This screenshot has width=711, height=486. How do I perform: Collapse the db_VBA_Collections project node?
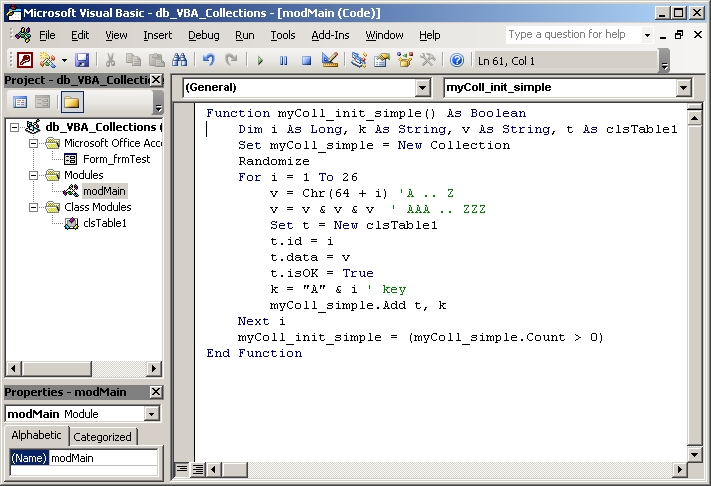point(15,127)
